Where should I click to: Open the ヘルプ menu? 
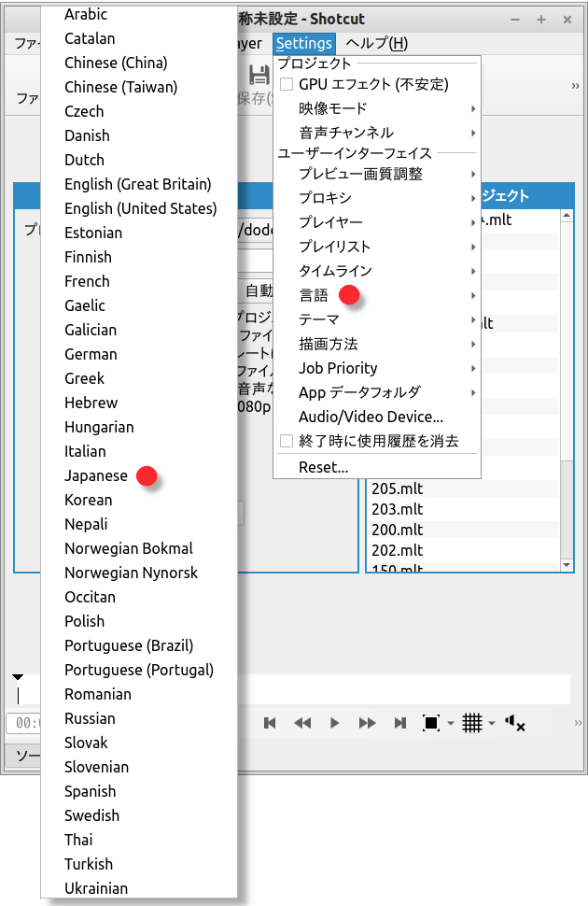376,43
